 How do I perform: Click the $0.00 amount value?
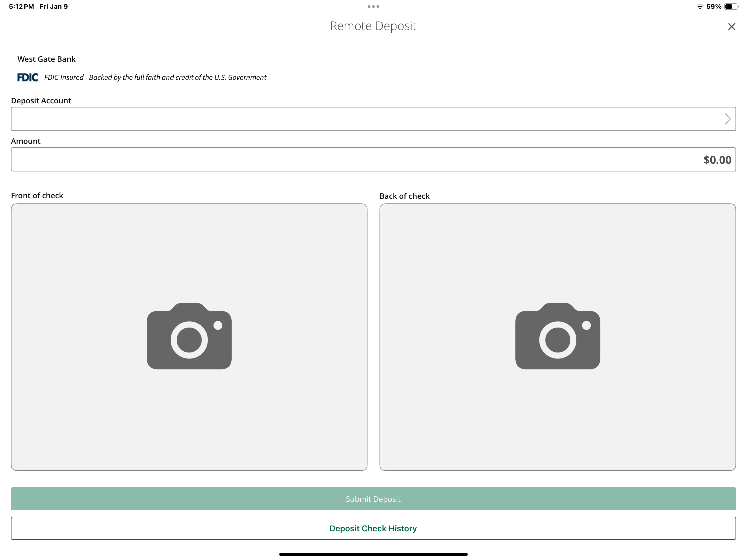tap(717, 160)
